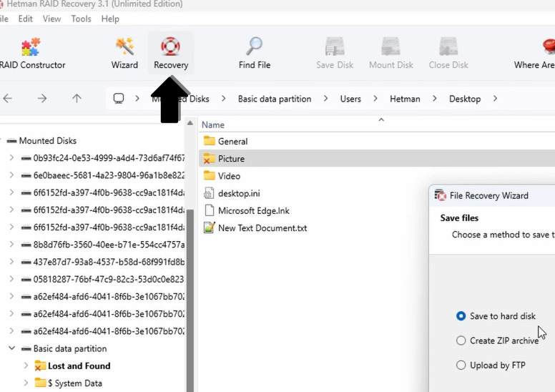Sort by the Name column header
Screen dimensions: 555x392
[x=213, y=124]
